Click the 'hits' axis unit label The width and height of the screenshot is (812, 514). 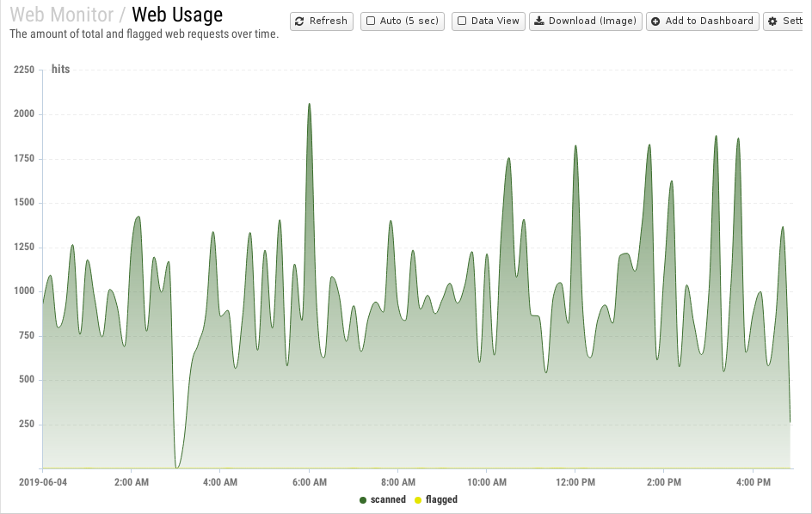tap(60, 70)
